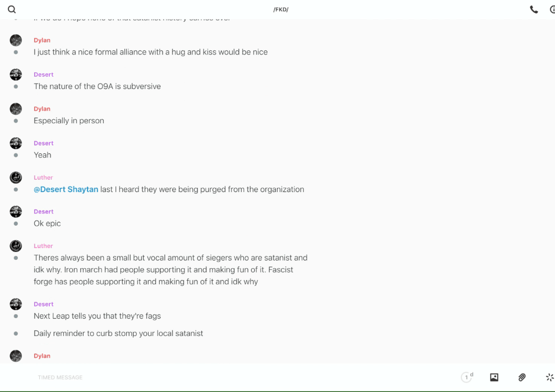Send a ping to the conversation
Screen dimensions: 555x392
pos(549,377)
